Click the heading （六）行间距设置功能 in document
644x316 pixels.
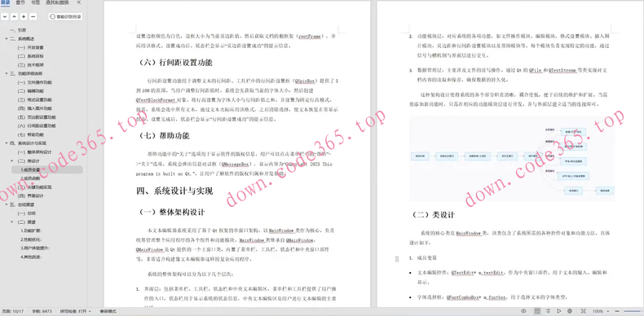pos(176,64)
